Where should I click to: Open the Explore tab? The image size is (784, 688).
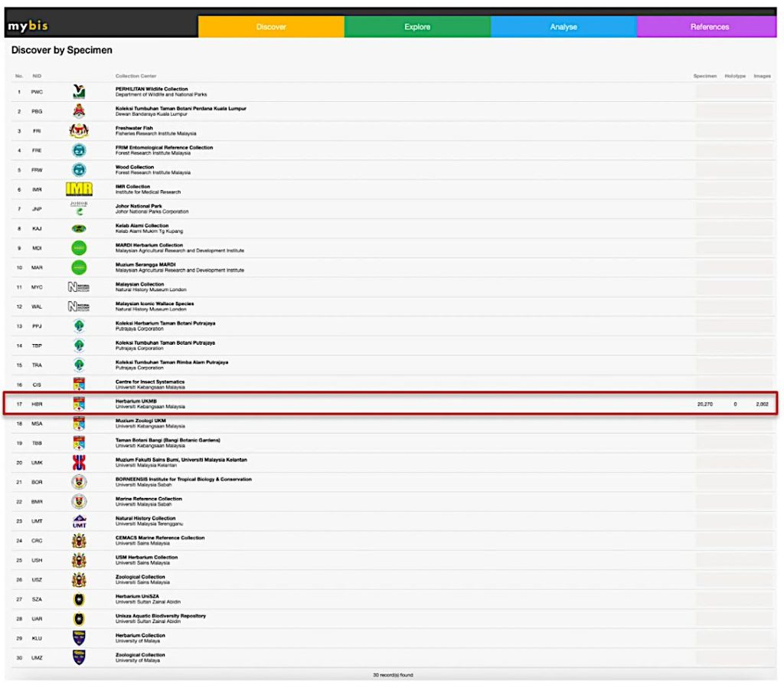[417, 27]
